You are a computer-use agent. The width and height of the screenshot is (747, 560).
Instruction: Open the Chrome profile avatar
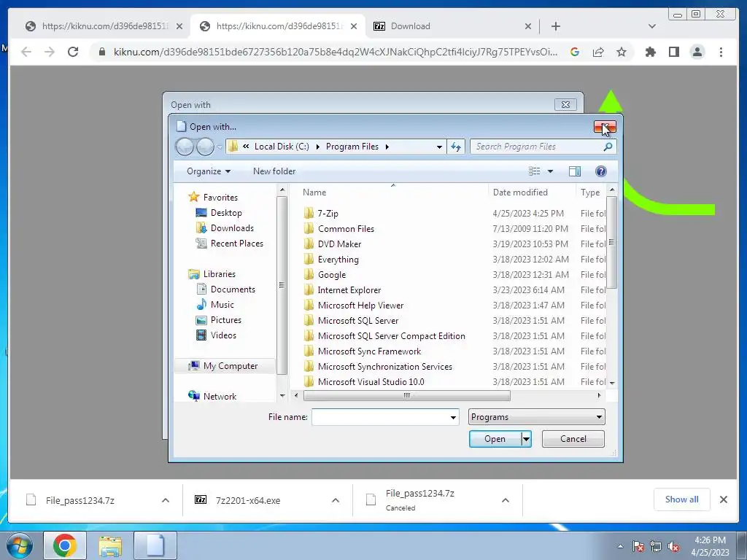coord(697,52)
